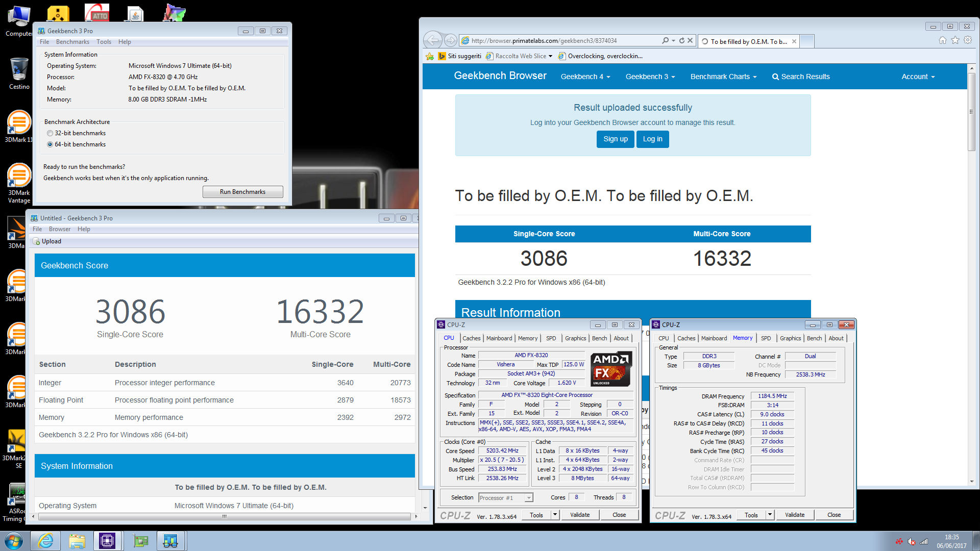Open Browser menu in Untitled Geekbench window

point(60,229)
